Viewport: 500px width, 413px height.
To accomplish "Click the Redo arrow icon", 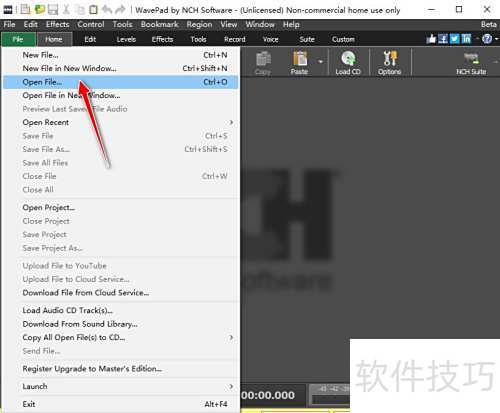I will tap(120, 10).
